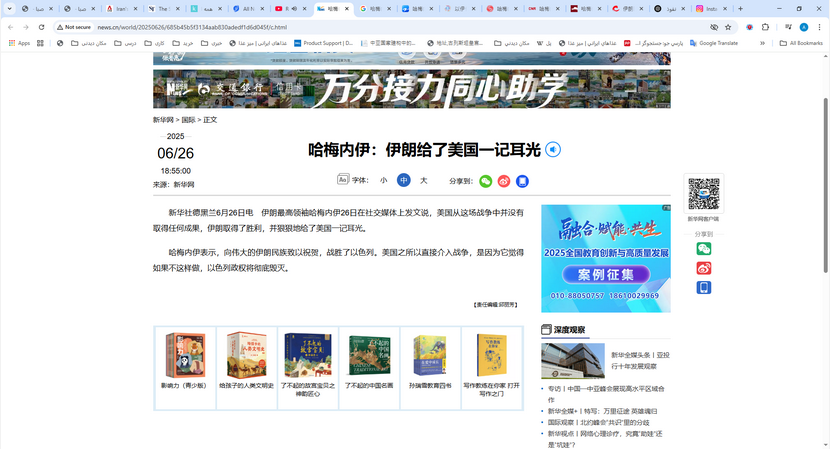Select small font size 小
The width and height of the screenshot is (830, 449).
pos(383,181)
